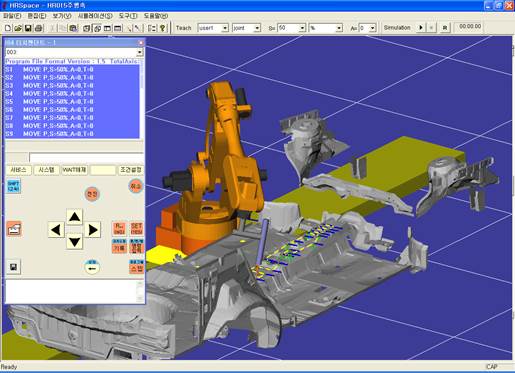Open the 파일(F) menu
Screen dimensions: 515x373
coord(12,16)
